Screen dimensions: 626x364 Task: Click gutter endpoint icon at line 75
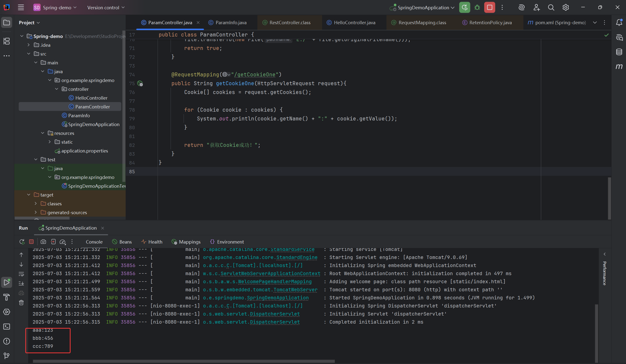click(140, 83)
